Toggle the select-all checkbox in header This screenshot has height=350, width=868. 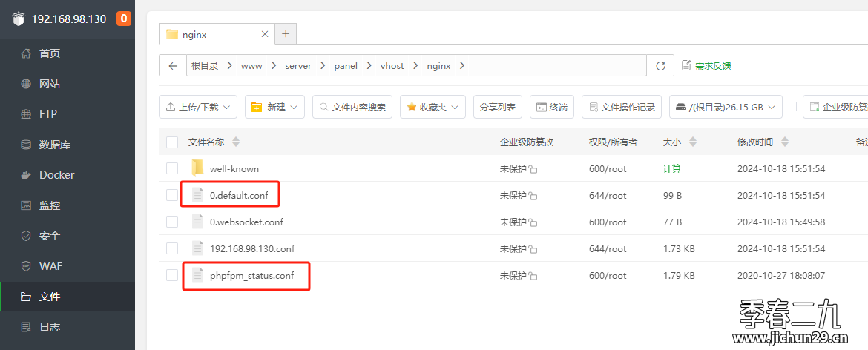click(x=172, y=142)
